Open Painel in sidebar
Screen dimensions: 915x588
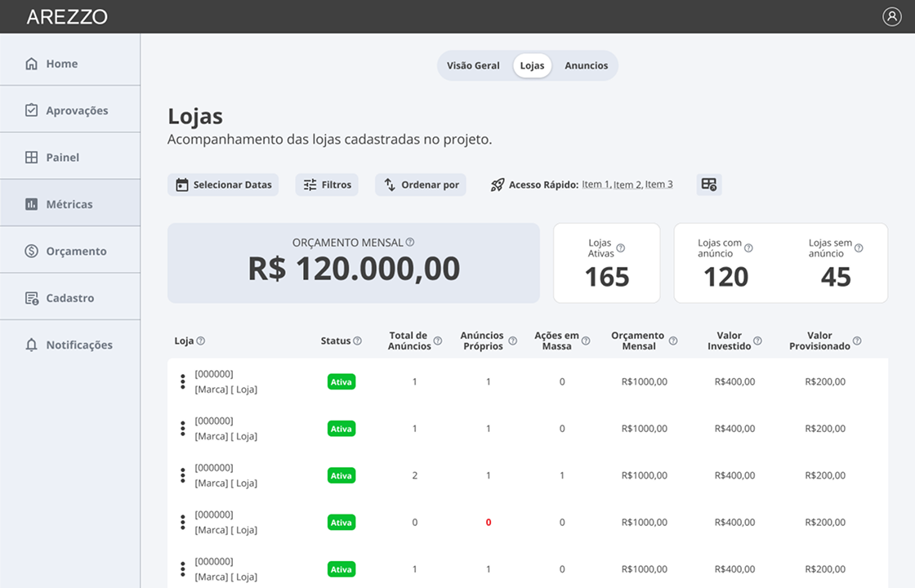click(x=70, y=157)
